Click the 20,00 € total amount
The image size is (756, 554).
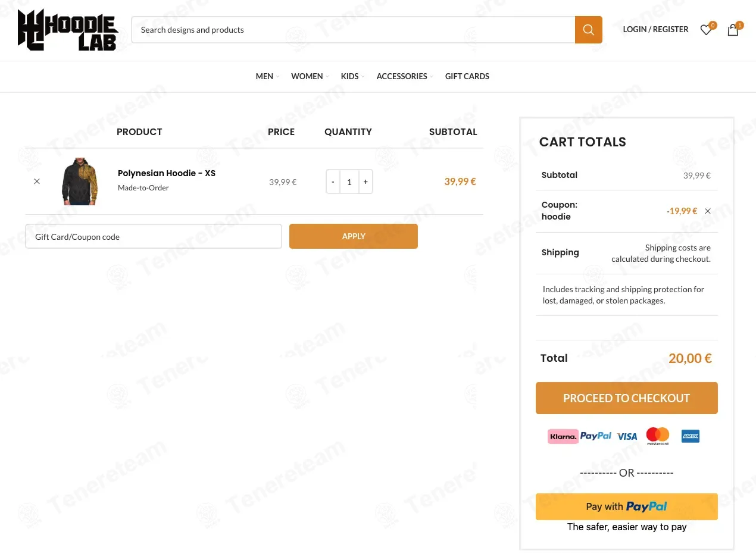(690, 358)
